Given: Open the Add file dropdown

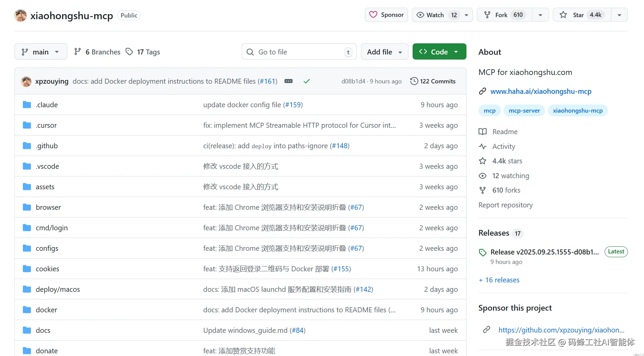Looking at the screenshot, I should pyautogui.click(x=384, y=52).
